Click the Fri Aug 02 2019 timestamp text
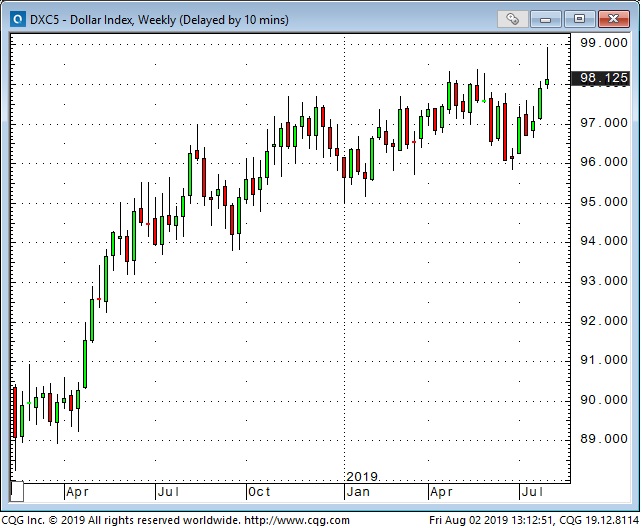 tap(491, 520)
